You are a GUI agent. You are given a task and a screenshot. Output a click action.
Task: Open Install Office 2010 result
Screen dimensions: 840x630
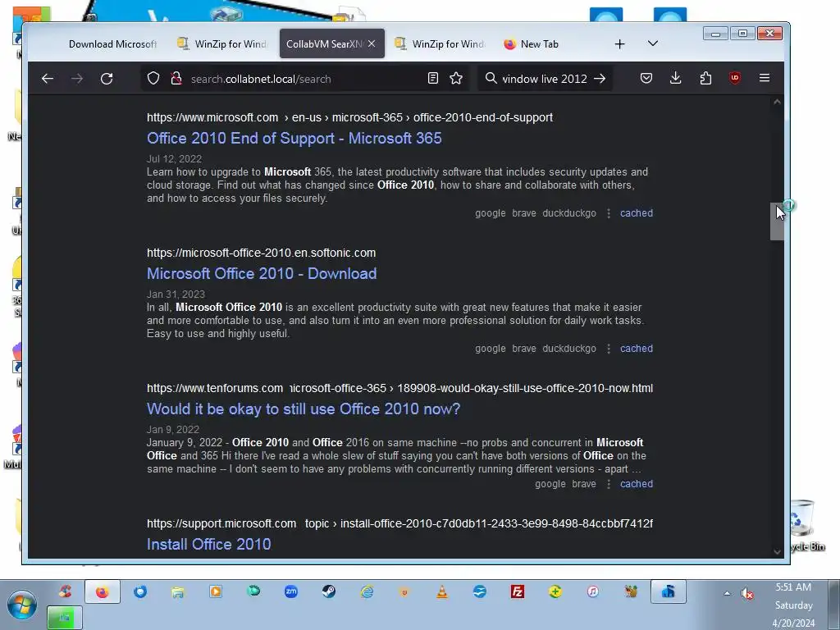point(208,545)
